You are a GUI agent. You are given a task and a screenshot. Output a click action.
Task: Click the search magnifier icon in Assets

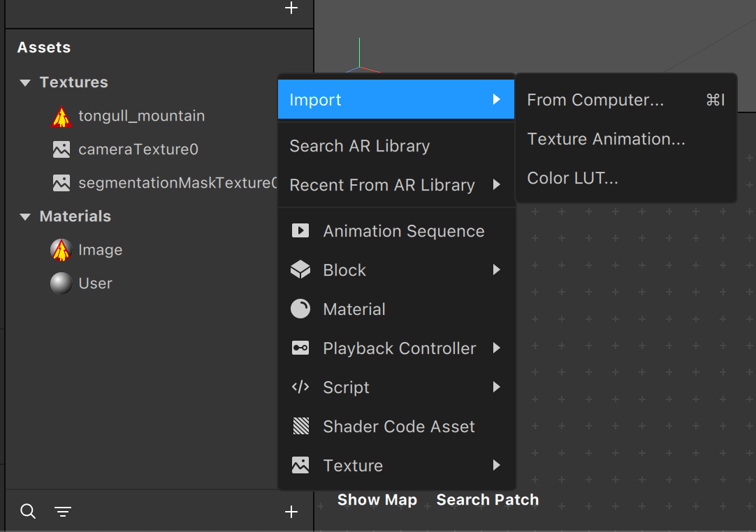click(28, 512)
